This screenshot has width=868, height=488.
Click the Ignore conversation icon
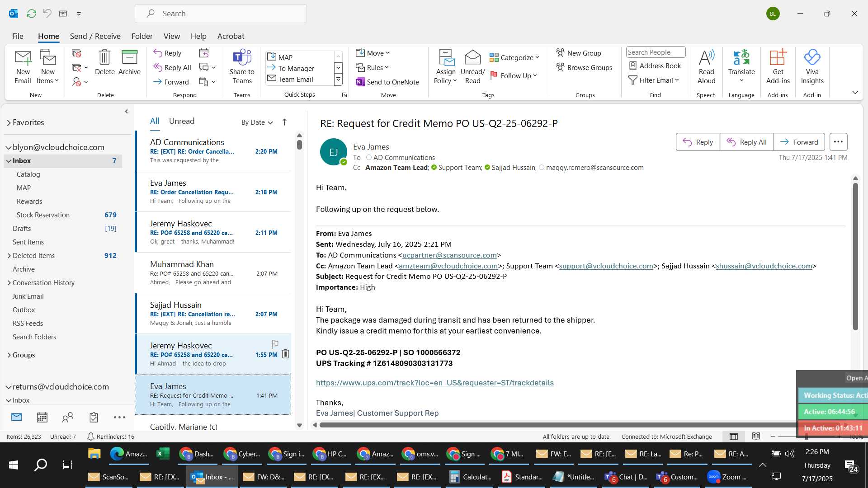point(76,53)
